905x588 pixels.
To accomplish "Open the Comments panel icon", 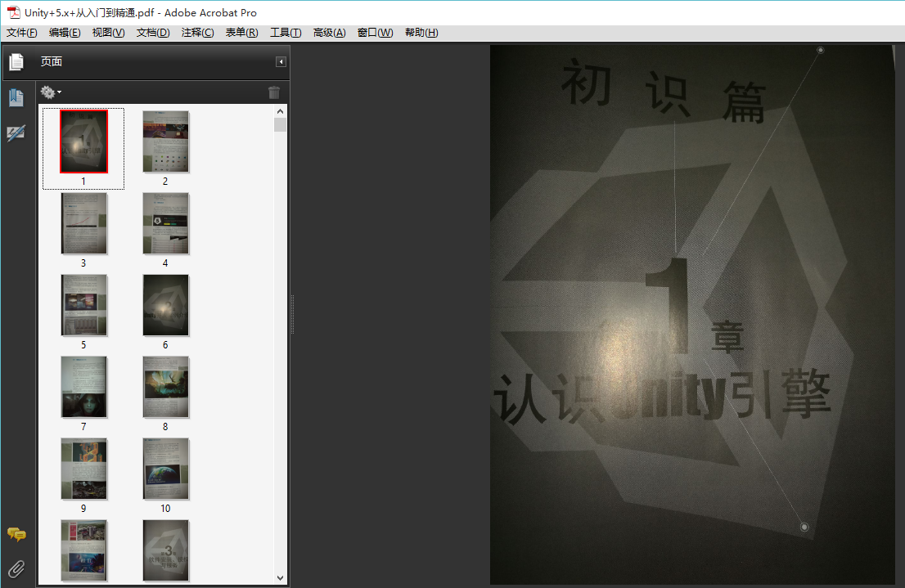I will [x=16, y=534].
